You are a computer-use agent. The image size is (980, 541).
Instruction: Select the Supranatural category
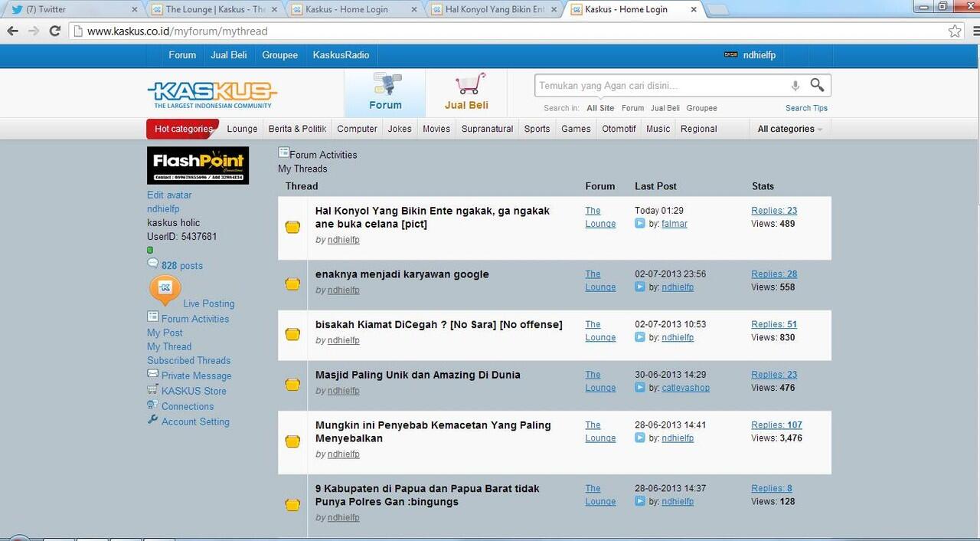click(487, 129)
